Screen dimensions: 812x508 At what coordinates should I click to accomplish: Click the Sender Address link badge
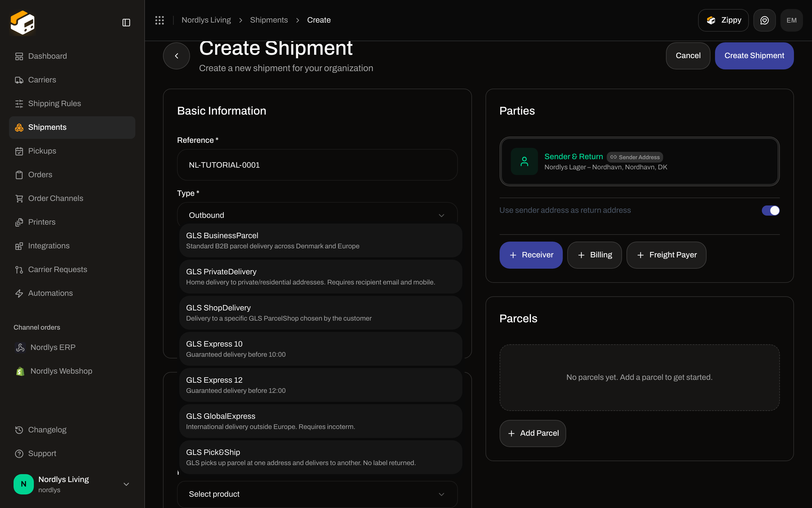coord(634,157)
